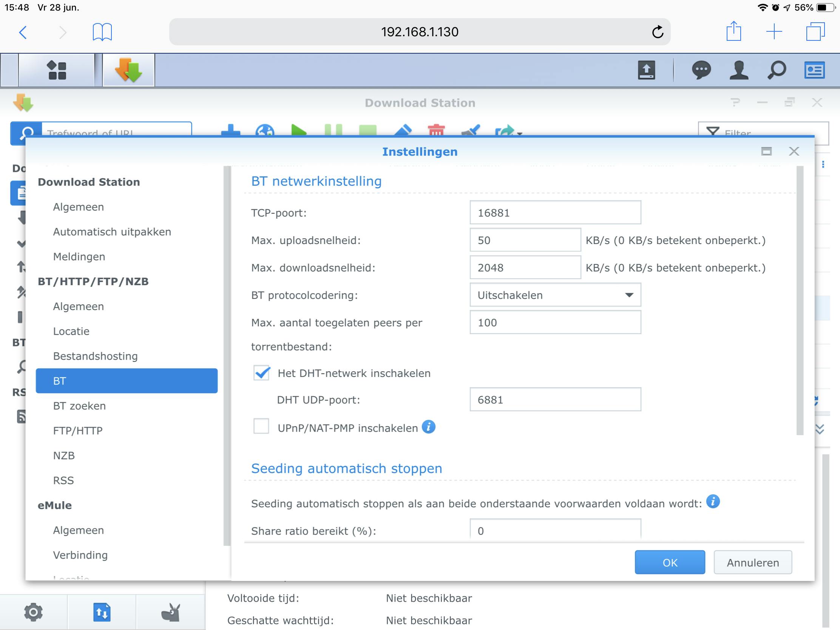
Task: Click info icon next to UPnP/NAT-PMP
Action: coord(429,427)
